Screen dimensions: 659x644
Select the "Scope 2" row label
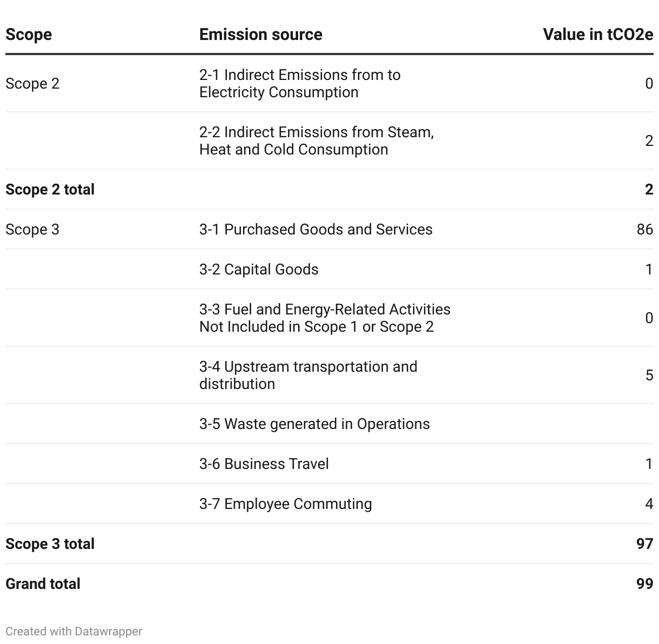point(32,84)
